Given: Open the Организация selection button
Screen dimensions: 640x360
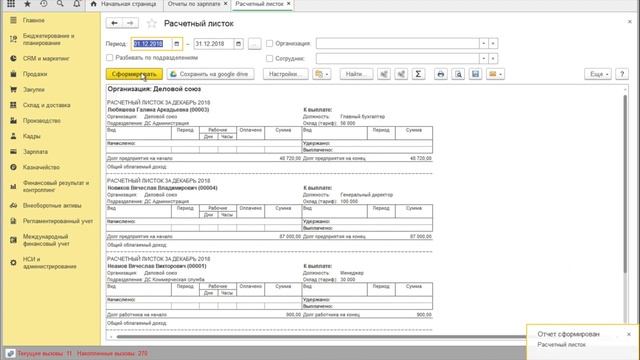Looking at the screenshot, I should (493, 43).
